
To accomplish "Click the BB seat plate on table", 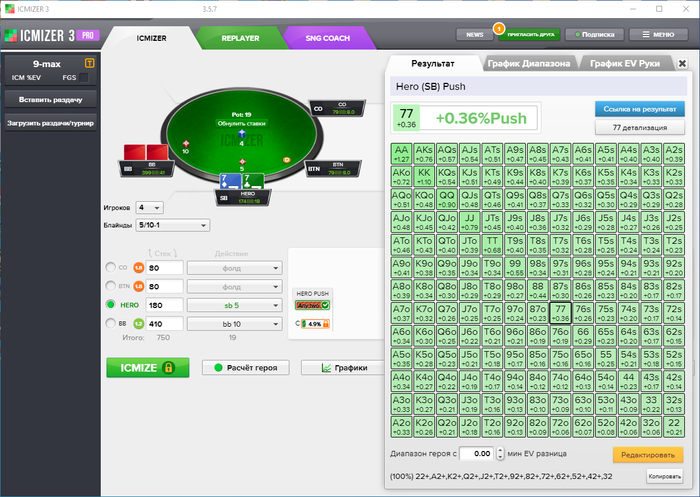I will (x=146, y=169).
